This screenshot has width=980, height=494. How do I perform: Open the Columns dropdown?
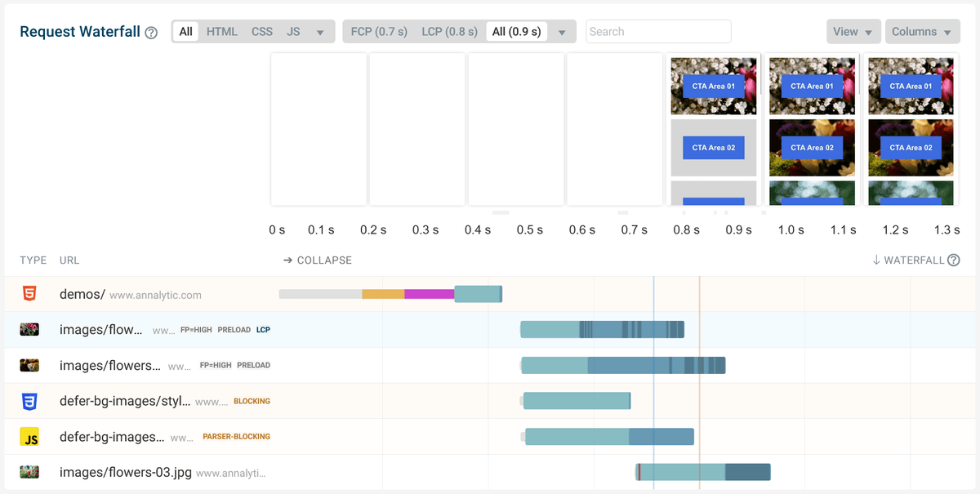[922, 32]
